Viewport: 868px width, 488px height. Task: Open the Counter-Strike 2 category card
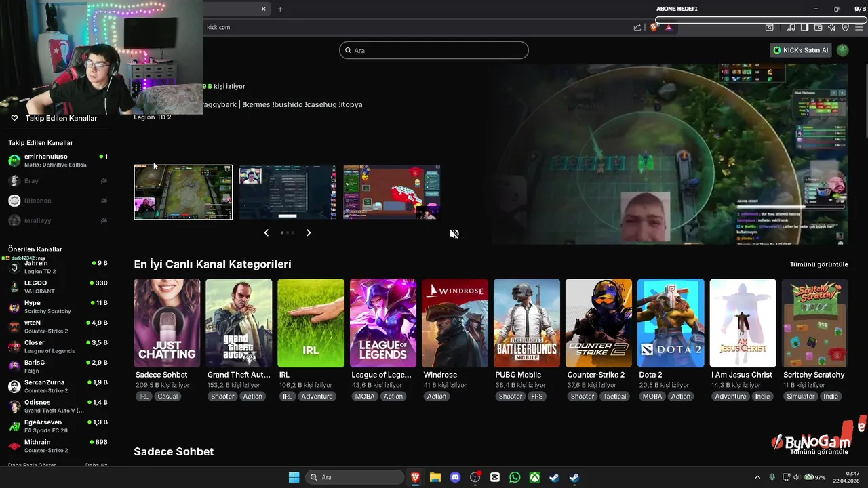pyautogui.click(x=599, y=323)
